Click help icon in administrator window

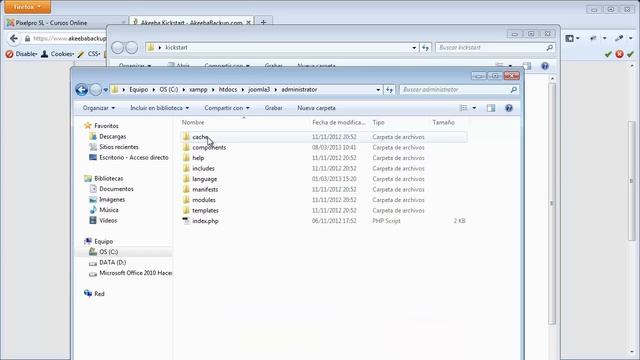[x=509, y=108]
